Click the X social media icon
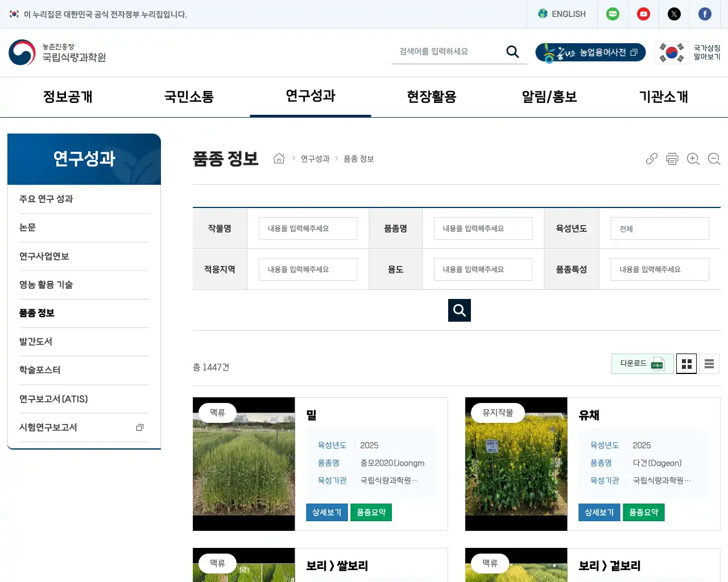 (x=674, y=14)
